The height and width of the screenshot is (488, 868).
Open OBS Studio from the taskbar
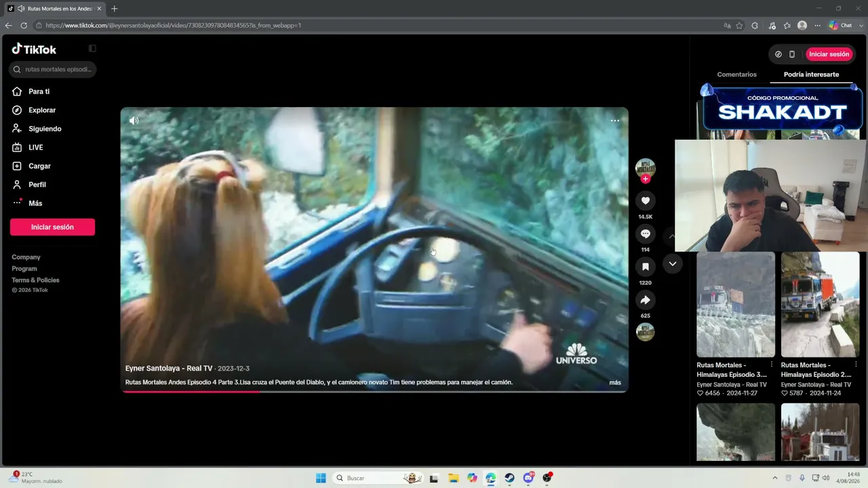[547, 478]
